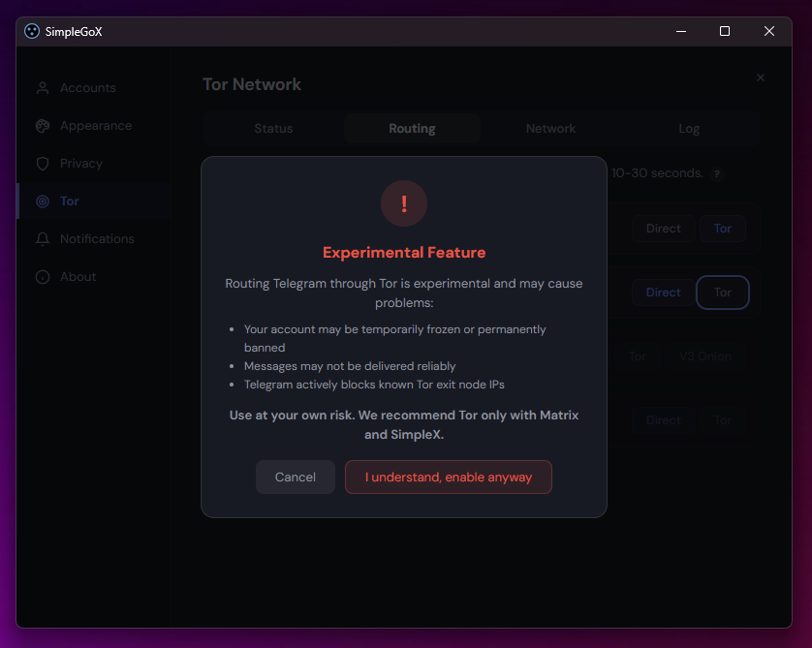Select Direct routing in first row

(x=664, y=229)
